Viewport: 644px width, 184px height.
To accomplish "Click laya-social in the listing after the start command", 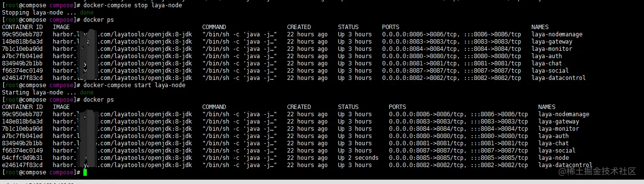I will [x=557, y=151].
